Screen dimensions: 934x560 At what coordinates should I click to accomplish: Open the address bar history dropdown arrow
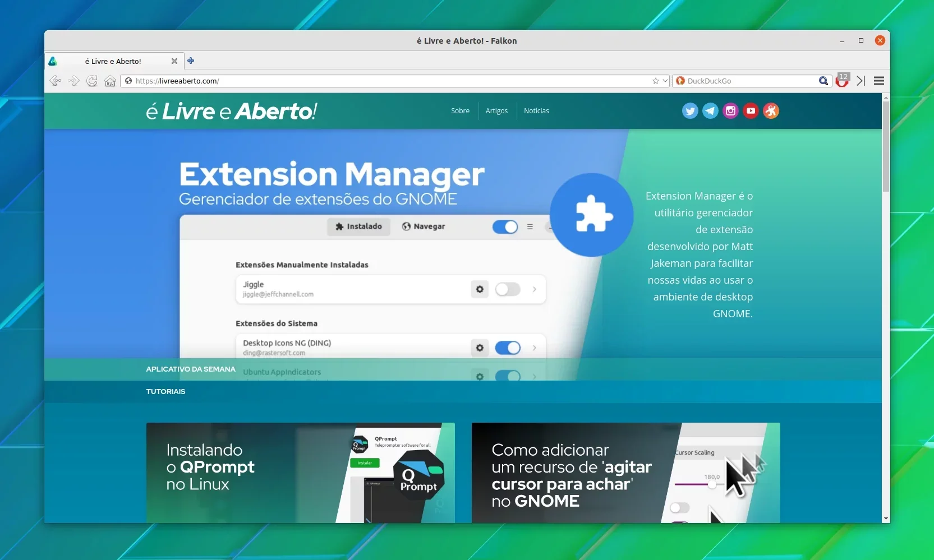pos(665,81)
